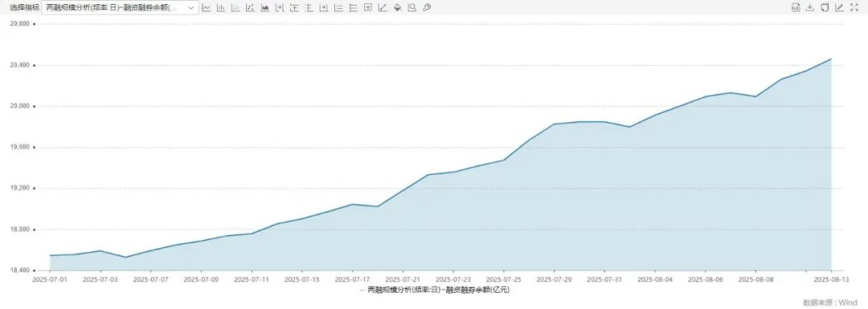
Task: Open the 选择指标 indicator dropdown
Action: click(x=120, y=8)
